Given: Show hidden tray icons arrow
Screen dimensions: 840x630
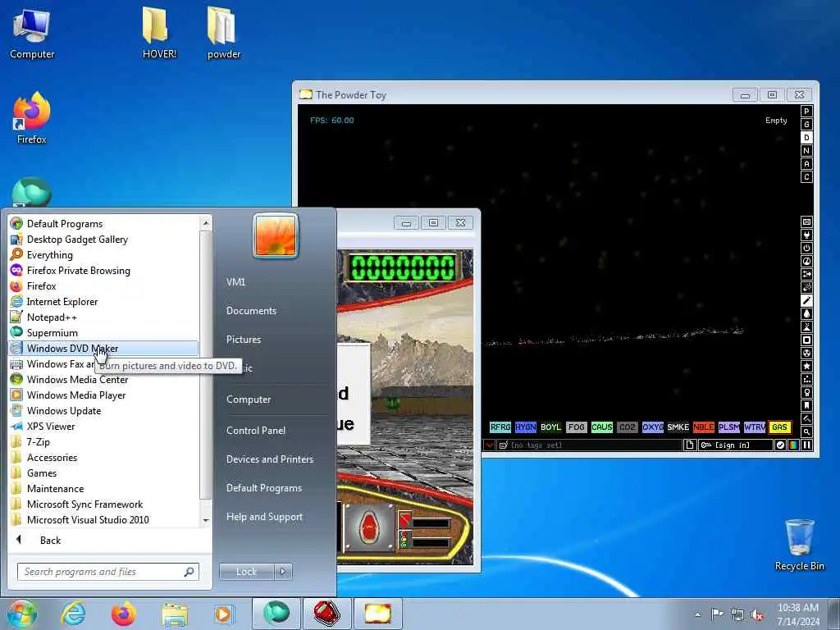Looking at the screenshot, I should pos(697,614).
